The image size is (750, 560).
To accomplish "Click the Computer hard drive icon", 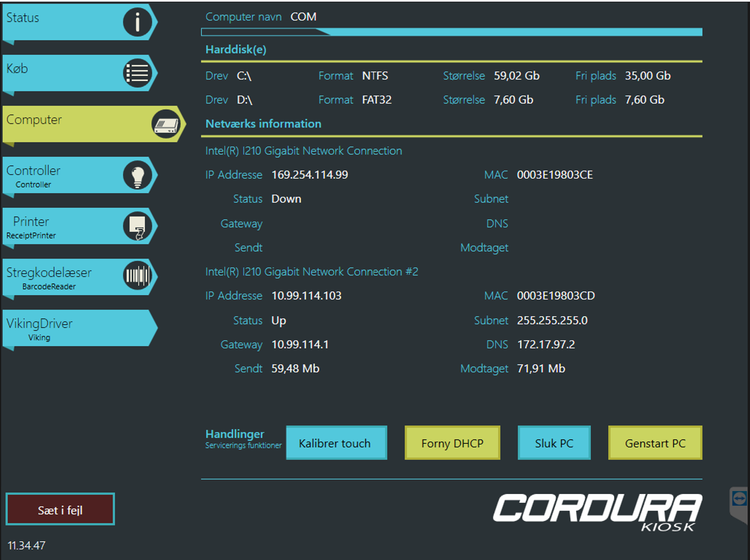I will (166, 124).
